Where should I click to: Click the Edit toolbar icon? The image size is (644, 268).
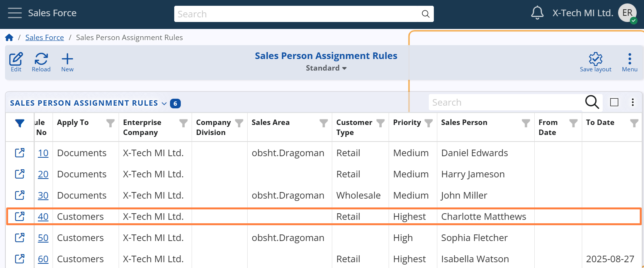point(16,62)
